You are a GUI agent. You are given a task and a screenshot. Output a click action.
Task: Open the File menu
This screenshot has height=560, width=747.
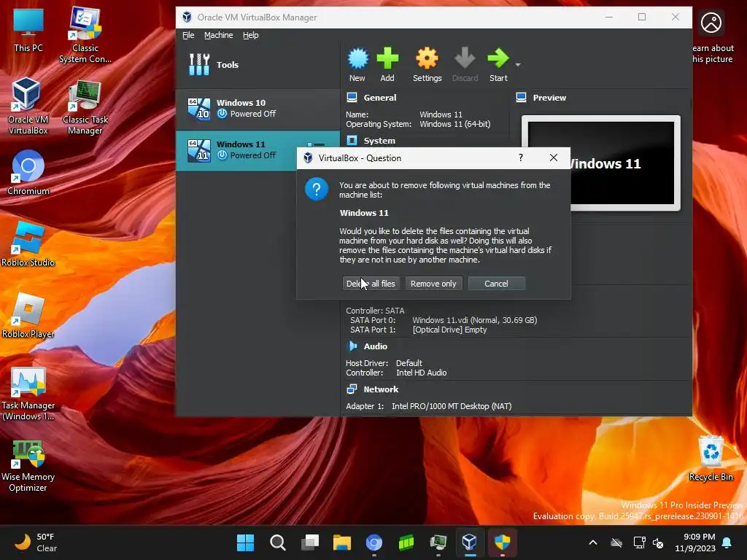point(188,35)
